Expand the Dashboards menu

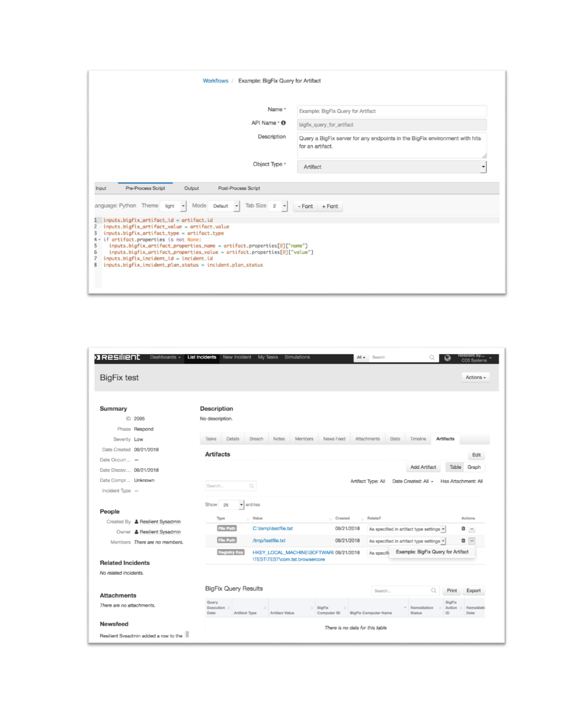point(165,357)
